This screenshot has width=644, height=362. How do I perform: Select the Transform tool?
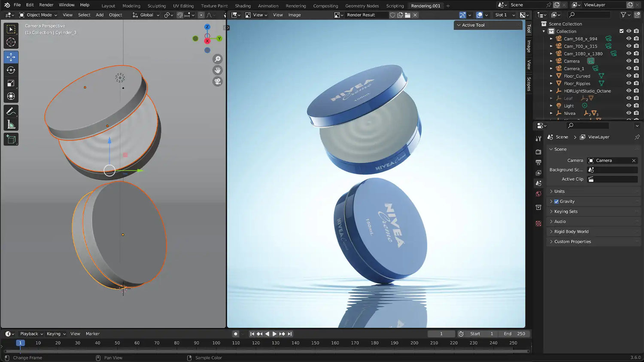[x=11, y=96]
